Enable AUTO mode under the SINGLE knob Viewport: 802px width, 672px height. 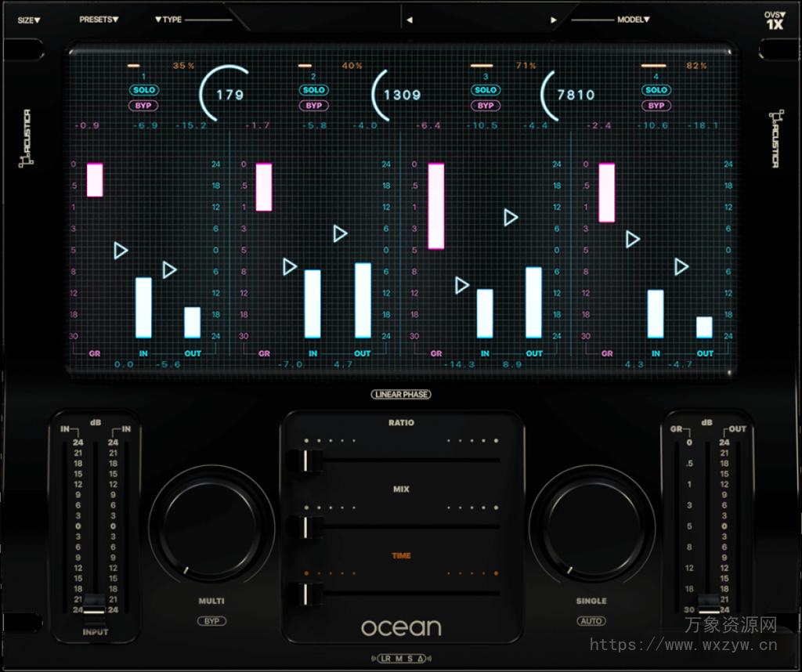[x=591, y=620]
